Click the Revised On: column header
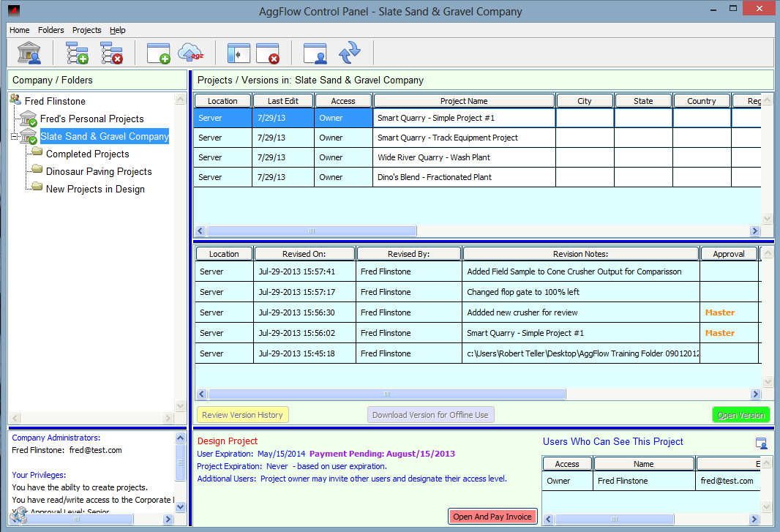780x532 pixels. pyautogui.click(x=304, y=254)
